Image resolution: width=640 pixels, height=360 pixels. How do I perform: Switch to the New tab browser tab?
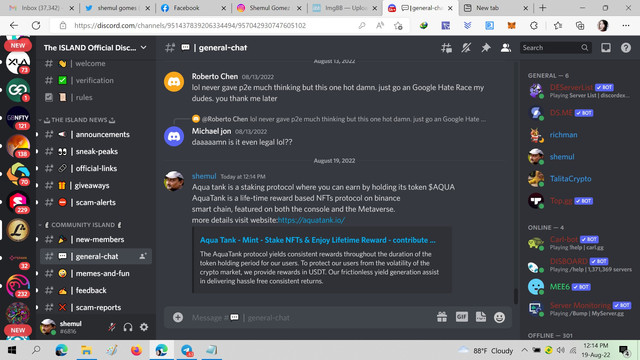click(x=495, y=8)
